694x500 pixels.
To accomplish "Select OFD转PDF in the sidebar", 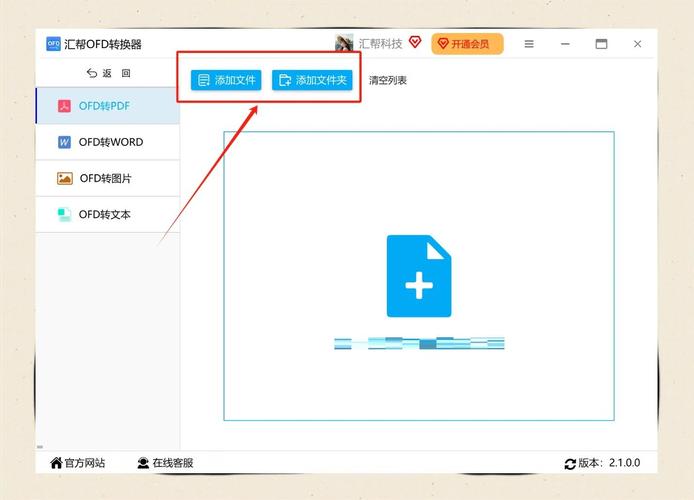I will [108, 106].
